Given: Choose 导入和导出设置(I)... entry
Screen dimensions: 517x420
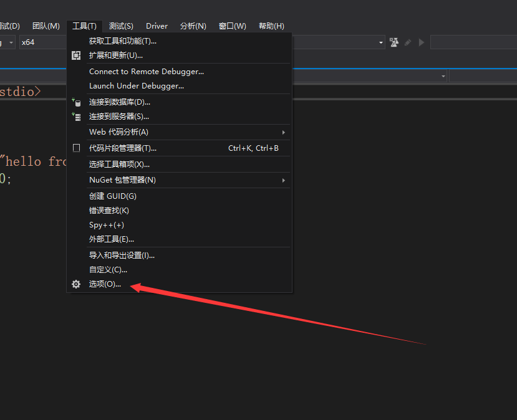Looking at the screenshot, I should pyautogui.click(x=122, y=255).
